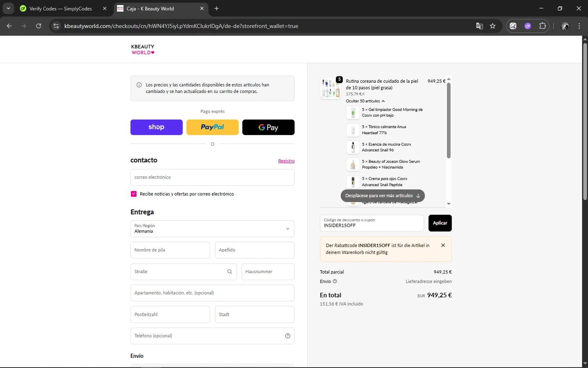Image resolution: width=588 pixels, height=368 pixels.
Task: Click the Anua Heartleaf 77% toner thumbnail
Action: [x=353, y=130]
